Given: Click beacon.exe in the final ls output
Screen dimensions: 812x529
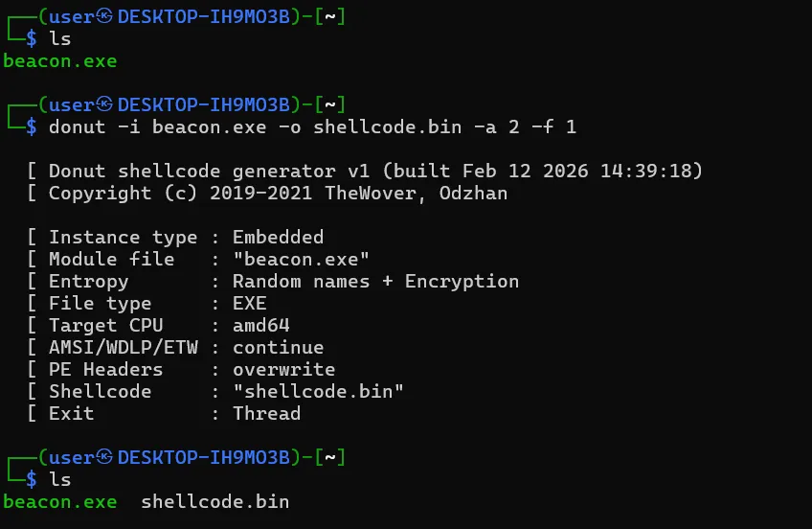Looking at the screenshot, I should click(59, 502).
